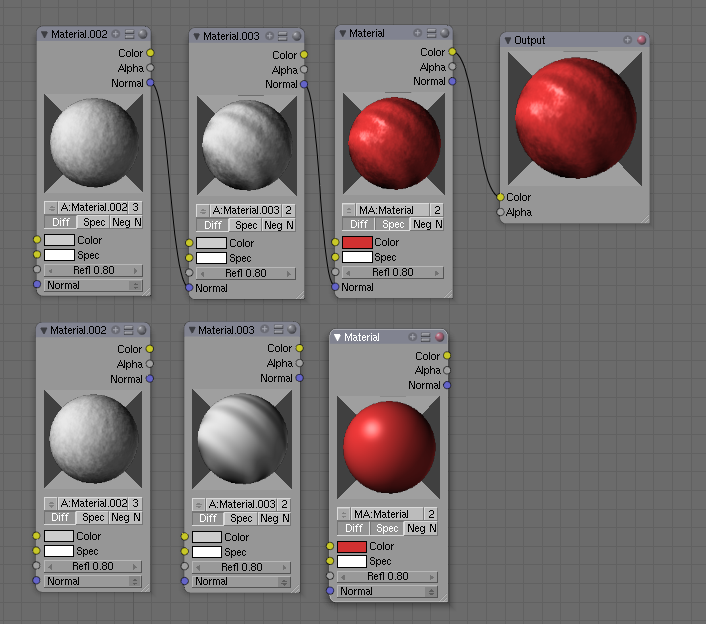The height and width of the screenshot is (624, 706).
Task: Toggle red sphere icon in selected bottom-row Material header
Action: 439,337
